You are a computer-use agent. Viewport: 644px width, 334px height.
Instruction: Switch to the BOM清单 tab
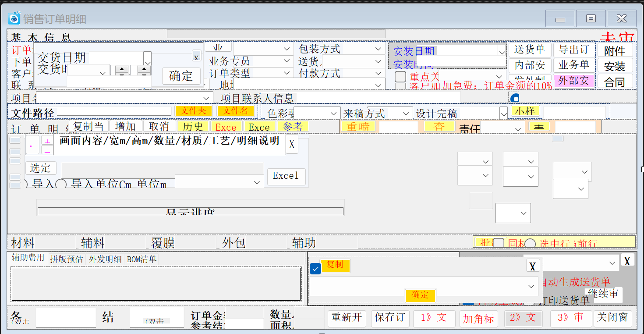click(x=142, y=259)
